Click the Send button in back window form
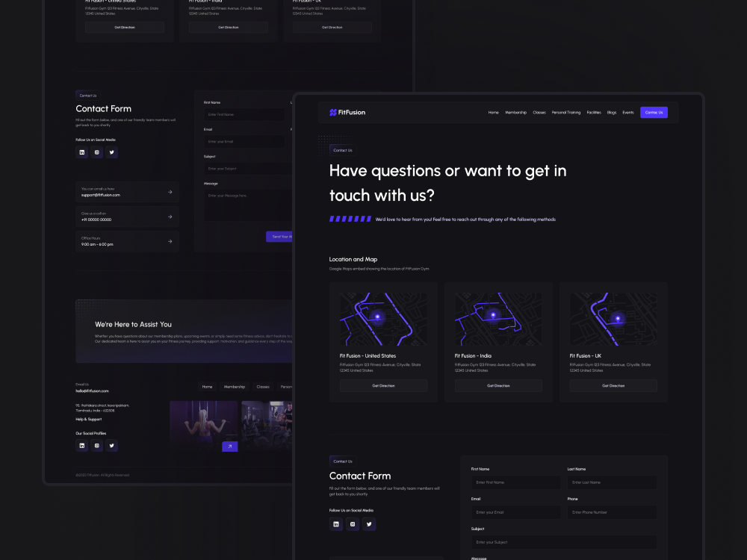The height and width of the screenshot is (560, 747). (x=279, y=237)
